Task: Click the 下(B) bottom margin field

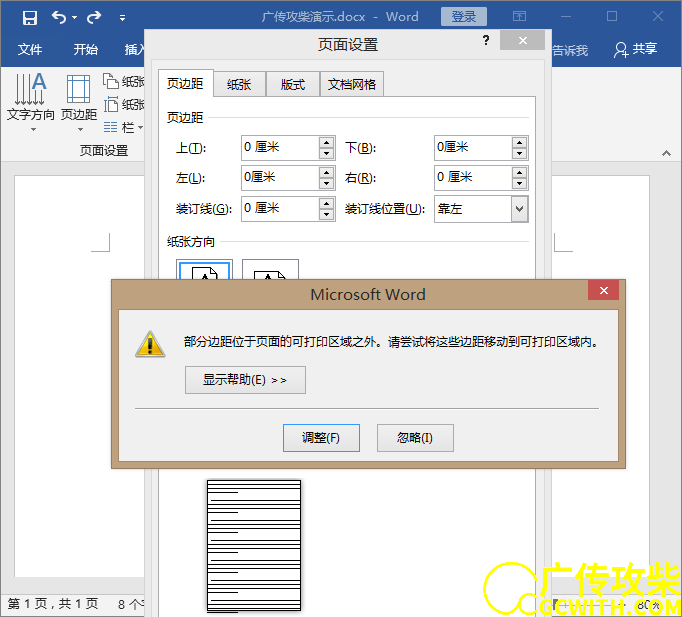Action: pos(473,147)
